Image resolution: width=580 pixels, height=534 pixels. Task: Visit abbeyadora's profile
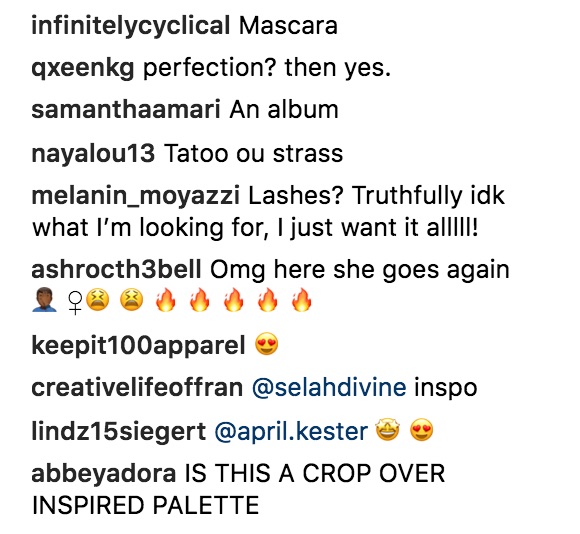coord(104,474)
